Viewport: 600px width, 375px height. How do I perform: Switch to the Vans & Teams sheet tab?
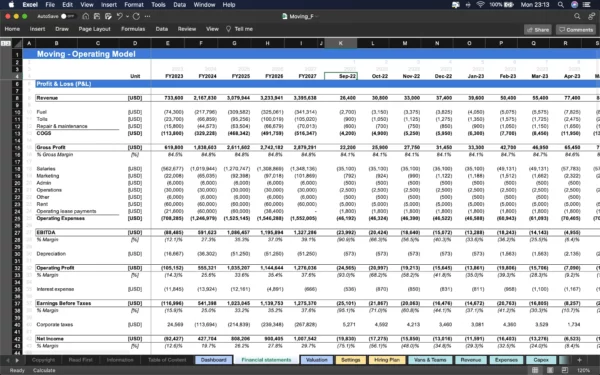tap(430, 360)
